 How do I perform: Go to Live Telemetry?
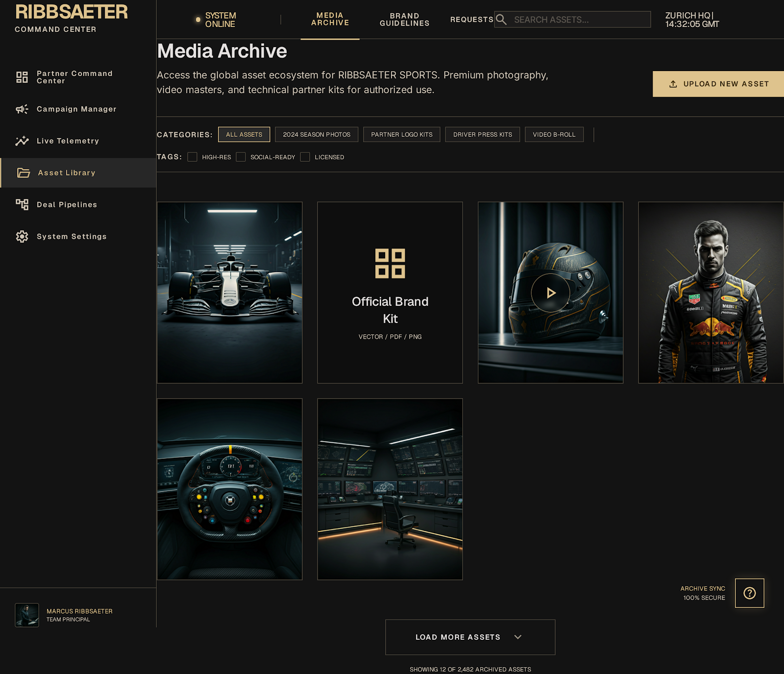tap(78, 141)
